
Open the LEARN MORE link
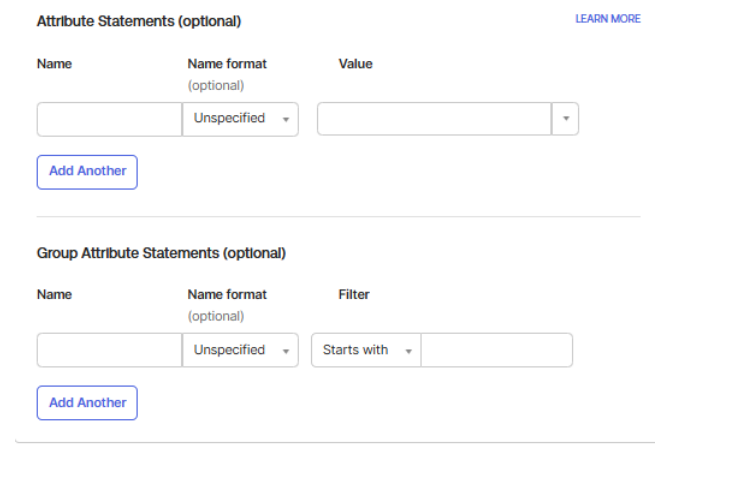pos(607,19)
